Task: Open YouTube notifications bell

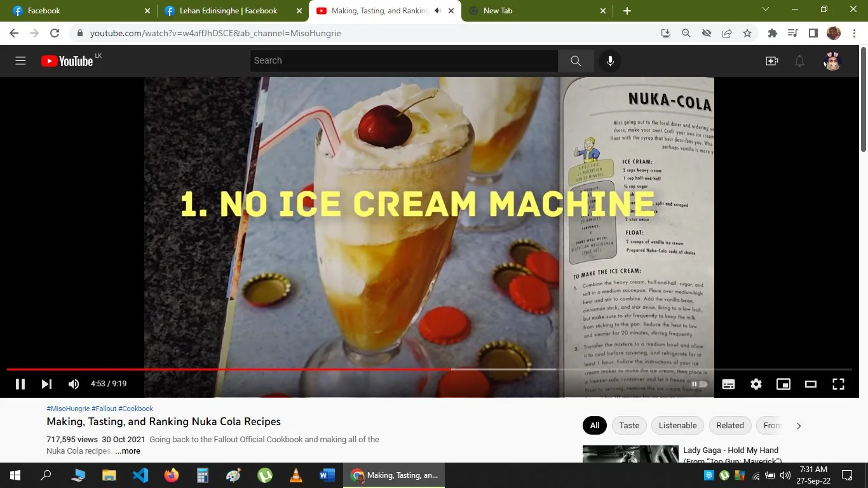Action: [800, 61]
